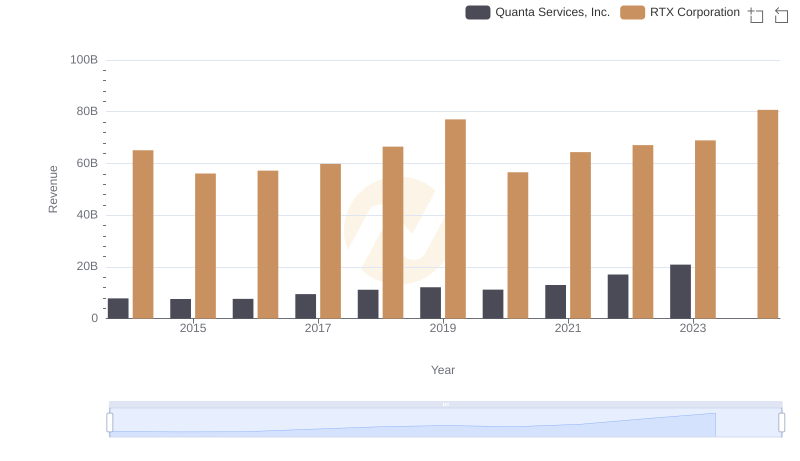Click the '20B' y-axis label
This screenshot has height=461, width=800.
[87, 266]
